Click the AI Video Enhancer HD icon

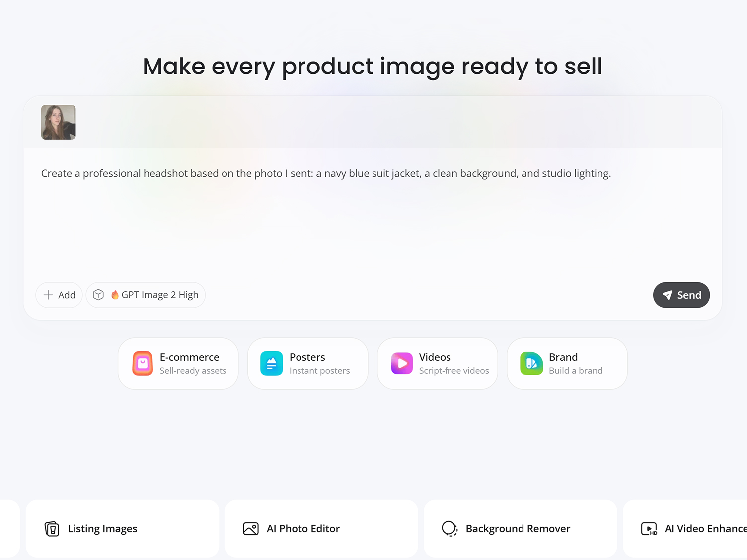649,529
